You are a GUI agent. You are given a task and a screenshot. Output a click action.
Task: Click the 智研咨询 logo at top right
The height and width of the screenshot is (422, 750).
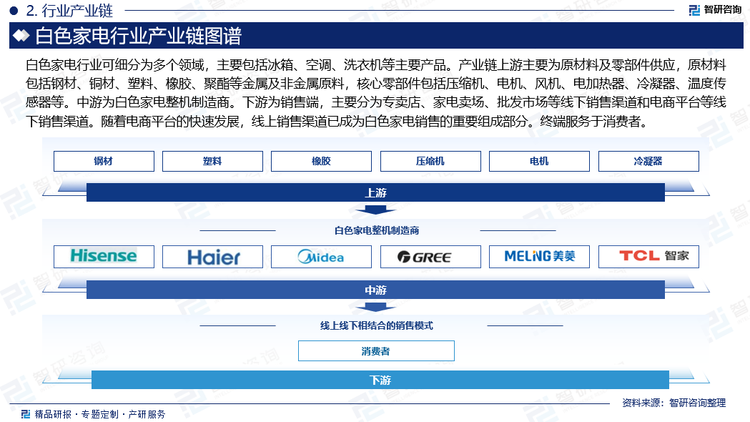point(715,10)
